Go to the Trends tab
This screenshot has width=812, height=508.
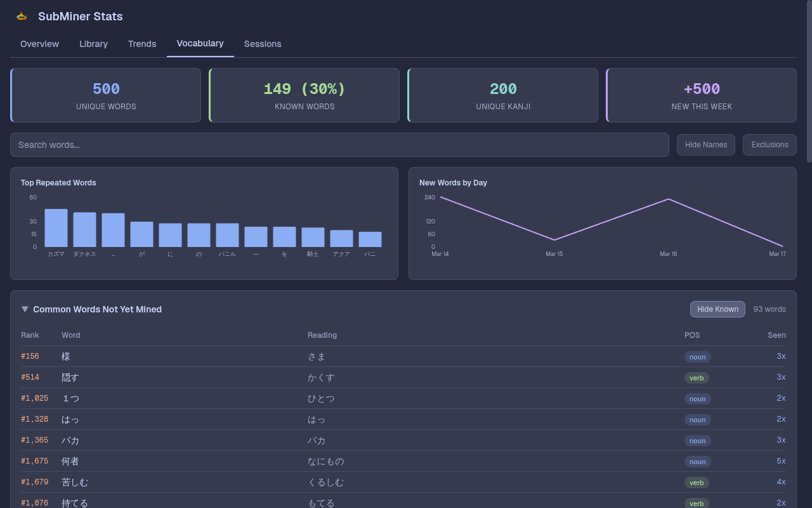142,44
